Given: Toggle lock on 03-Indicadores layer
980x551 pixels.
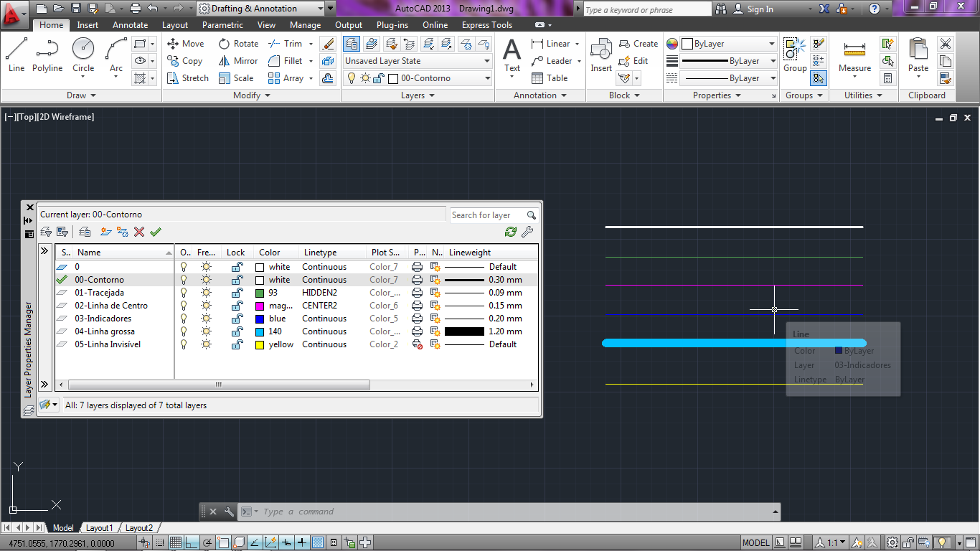Looking at the screenshot, I should [236, 319].
